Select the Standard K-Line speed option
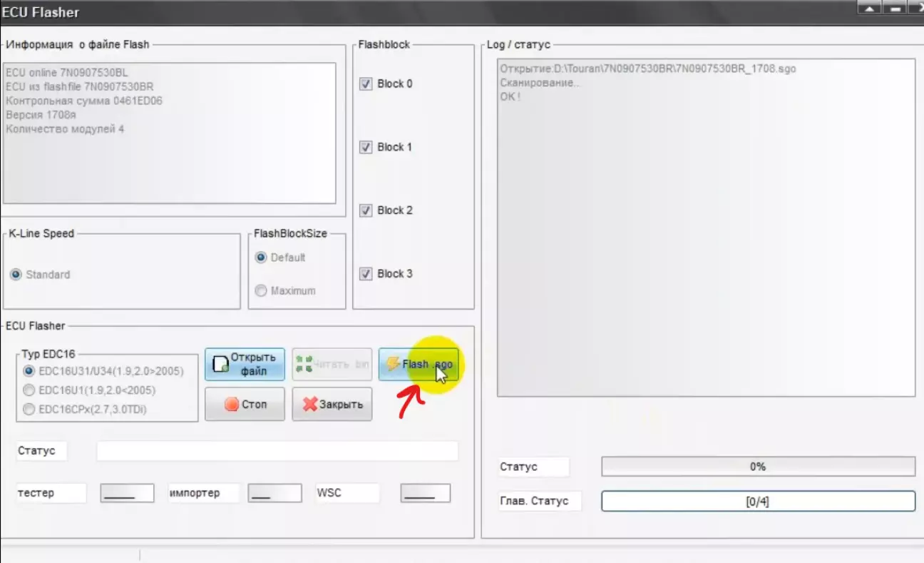Viewport: 924px width, 563px height. (16, 275)
